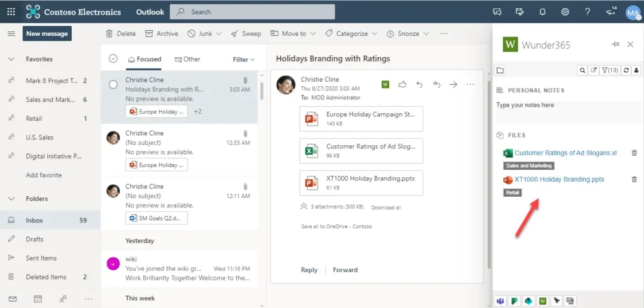The width and height of the screenshot is (644, 308).
Task: Toggle the hamburger navigation pane button
Action: coord(11,33)
